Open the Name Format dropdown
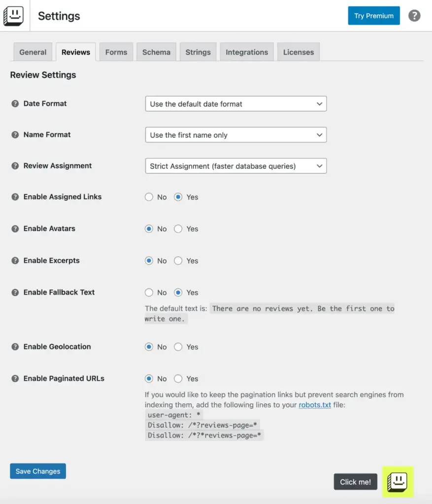432x504 pixels. (x=235, y=134)
